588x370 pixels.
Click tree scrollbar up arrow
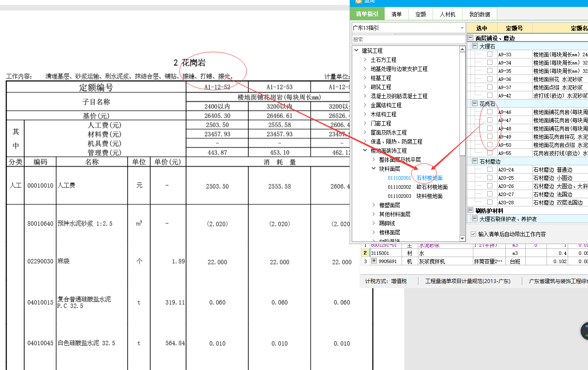[x=463, y=49]
